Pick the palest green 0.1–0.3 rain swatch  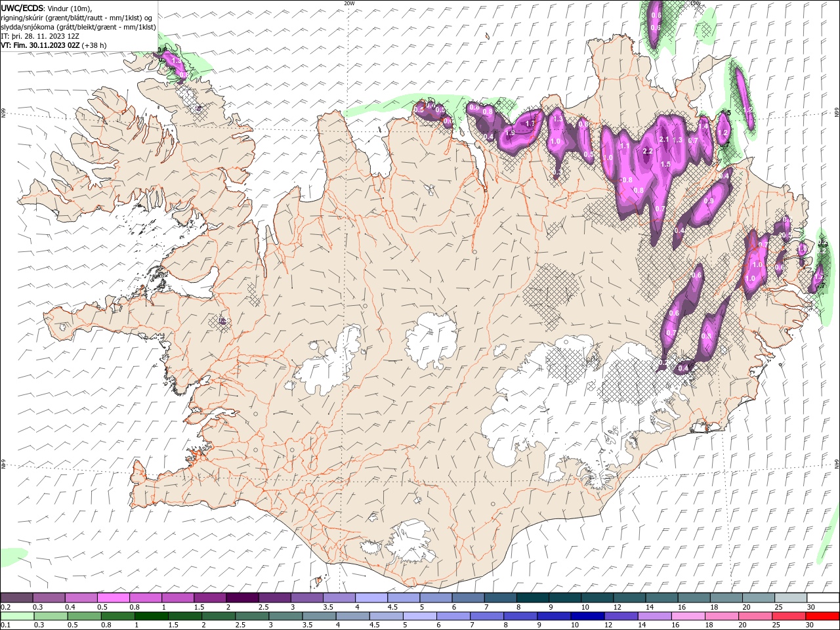click(18, 616)
